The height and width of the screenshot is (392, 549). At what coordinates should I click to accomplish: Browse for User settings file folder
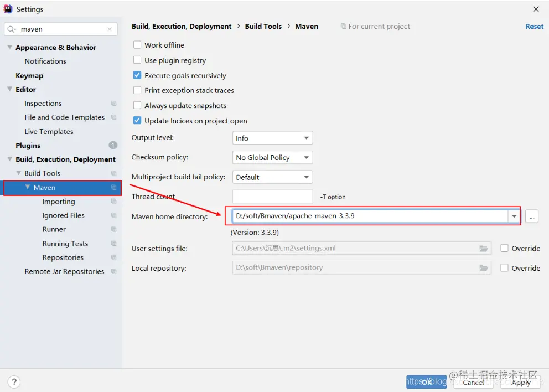tap(484, 249)
